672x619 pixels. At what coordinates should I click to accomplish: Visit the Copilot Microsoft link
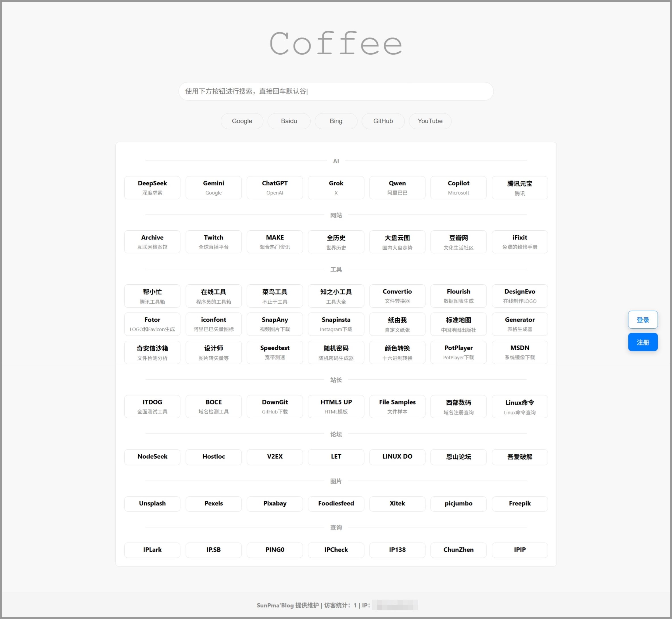point(458,188)
